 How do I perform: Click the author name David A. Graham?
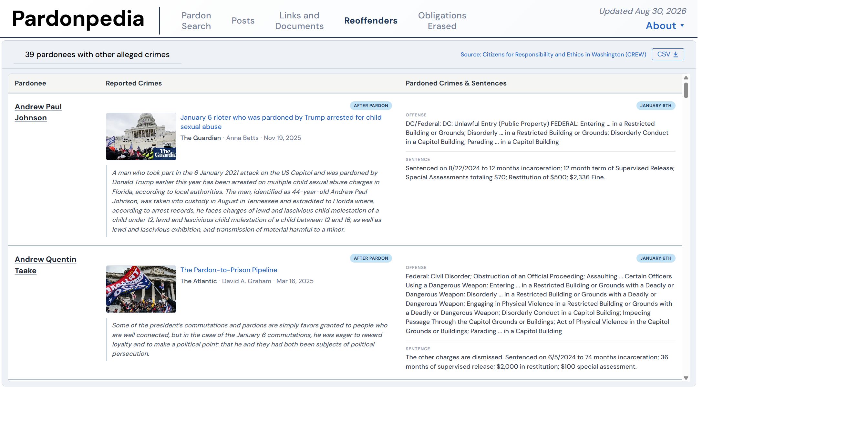[x=247, y=281]
